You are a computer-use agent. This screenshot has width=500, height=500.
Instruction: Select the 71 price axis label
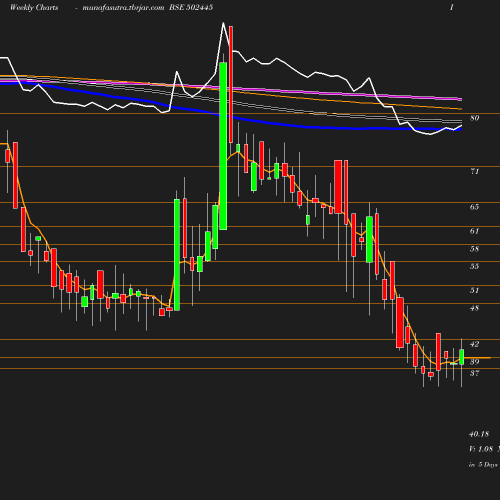point(474,171)
